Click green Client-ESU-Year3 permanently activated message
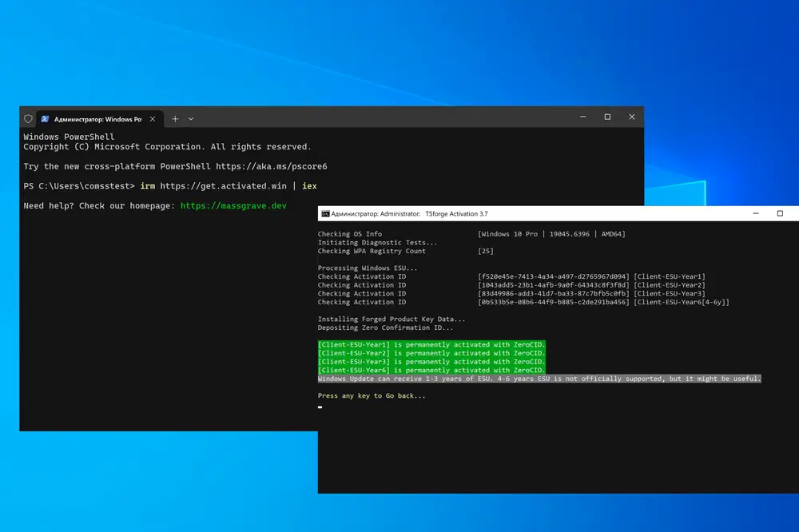The image size is (799, 532). coord(431,362)
